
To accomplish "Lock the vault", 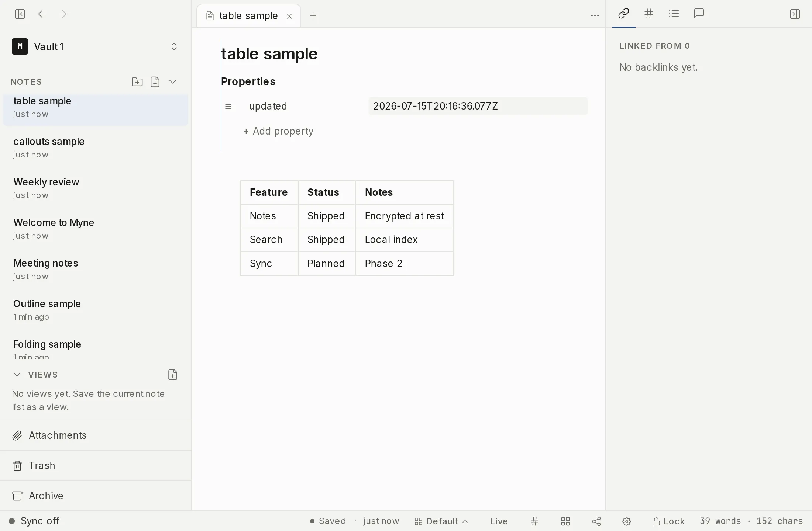I will point(668,521).
